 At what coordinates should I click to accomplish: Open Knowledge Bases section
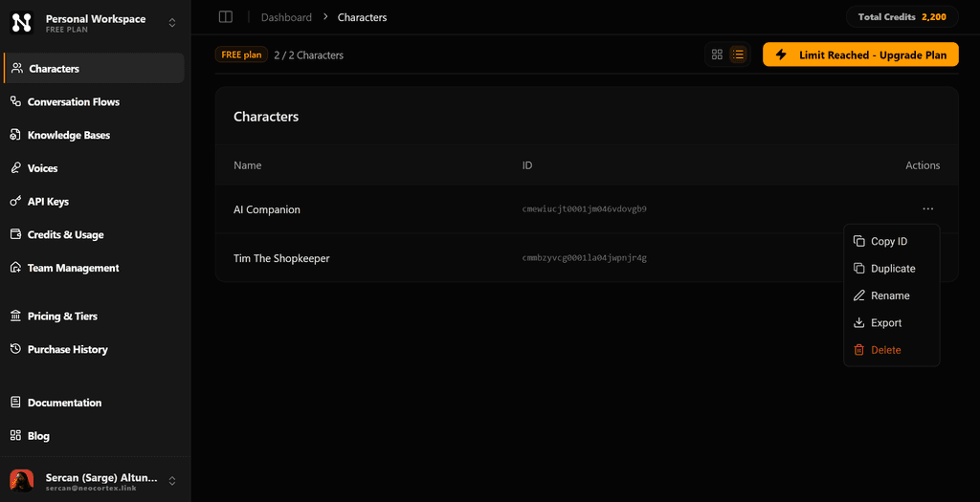pos(68,136)
